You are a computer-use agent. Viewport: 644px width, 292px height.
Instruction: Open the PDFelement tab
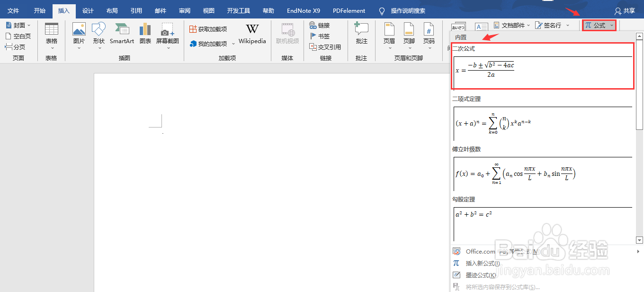tap(349, 10)
